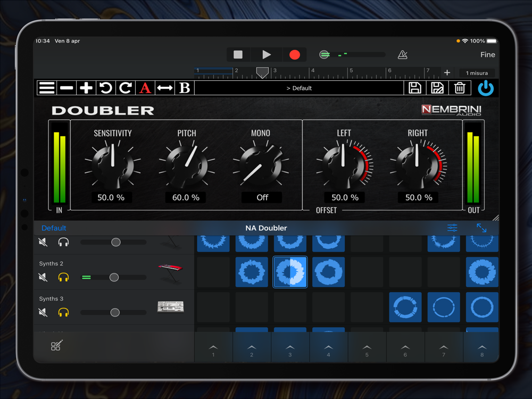This screenshot has height=399, width=532.
Task: Click the Left 50.0 % value field
Action: coord(345,197)
